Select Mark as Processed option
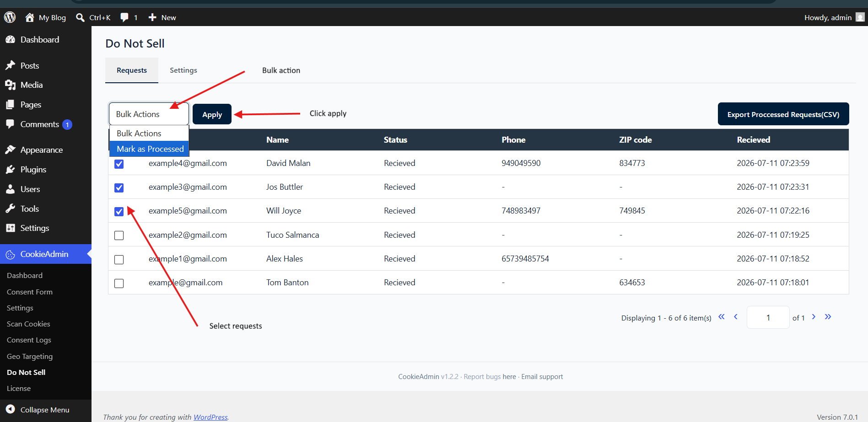 coord(149,149)
